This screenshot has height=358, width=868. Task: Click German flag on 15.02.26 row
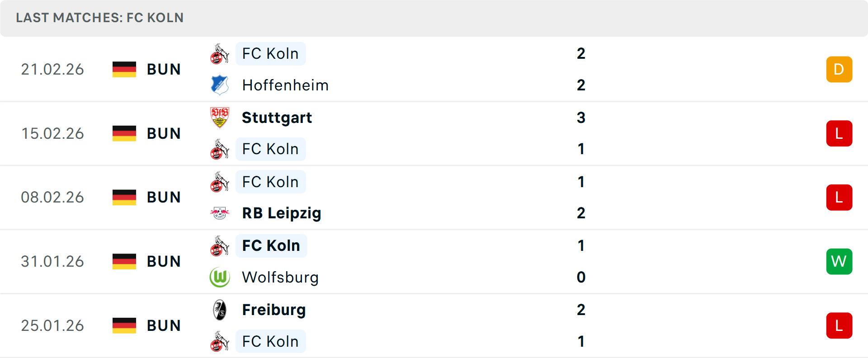tap(124, 133)
